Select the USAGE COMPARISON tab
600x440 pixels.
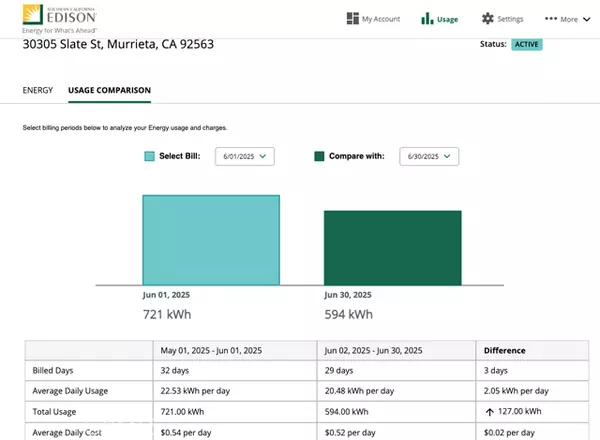(x=109, y=91)
